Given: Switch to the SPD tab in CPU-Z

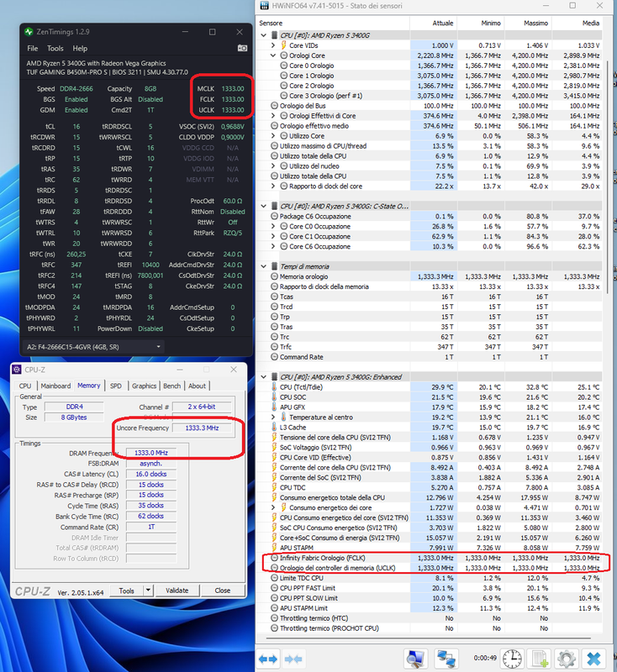Looking at the screenshot, I should click(x=116, y=386).
